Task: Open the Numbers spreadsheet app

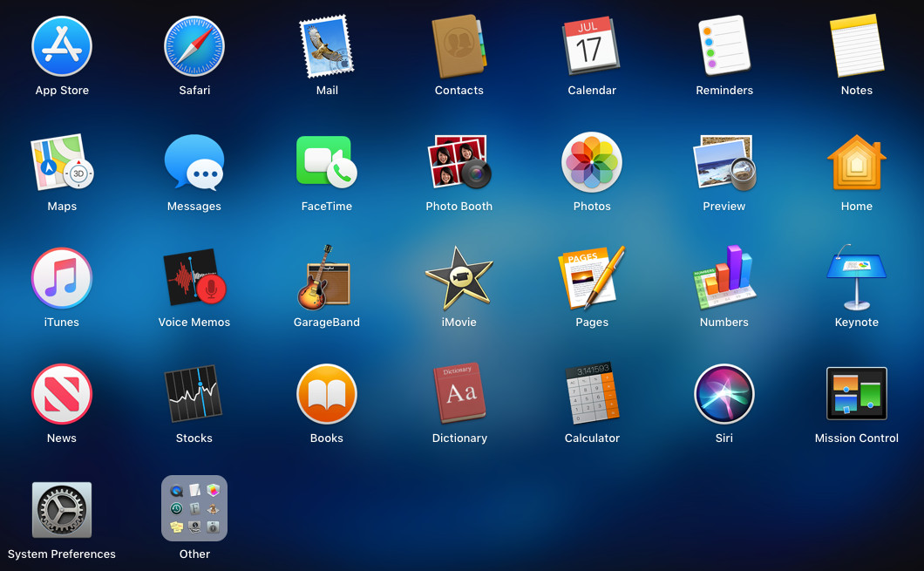Action: click(724, 277)
